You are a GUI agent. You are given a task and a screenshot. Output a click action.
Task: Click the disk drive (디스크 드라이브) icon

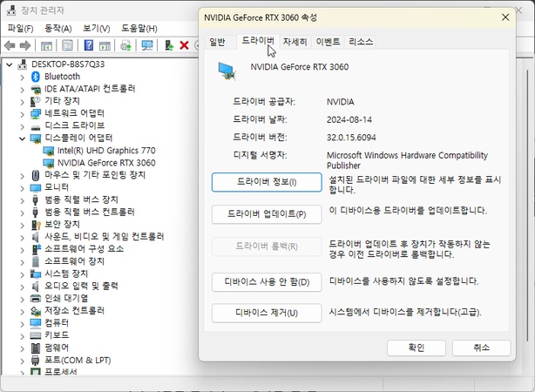click(36, 126)
